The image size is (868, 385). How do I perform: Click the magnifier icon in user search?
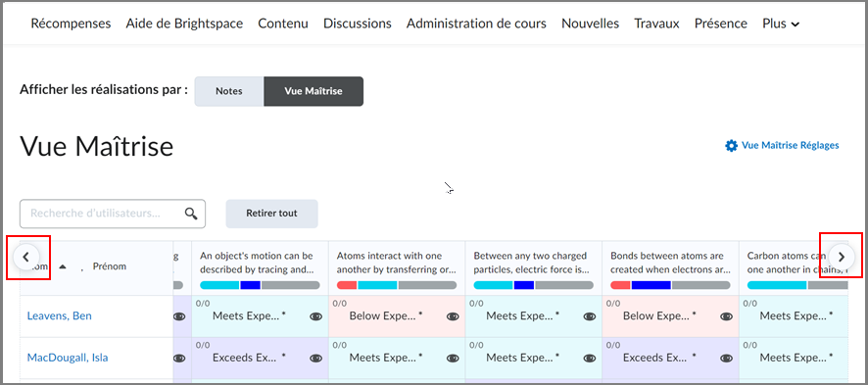[191, 215]
